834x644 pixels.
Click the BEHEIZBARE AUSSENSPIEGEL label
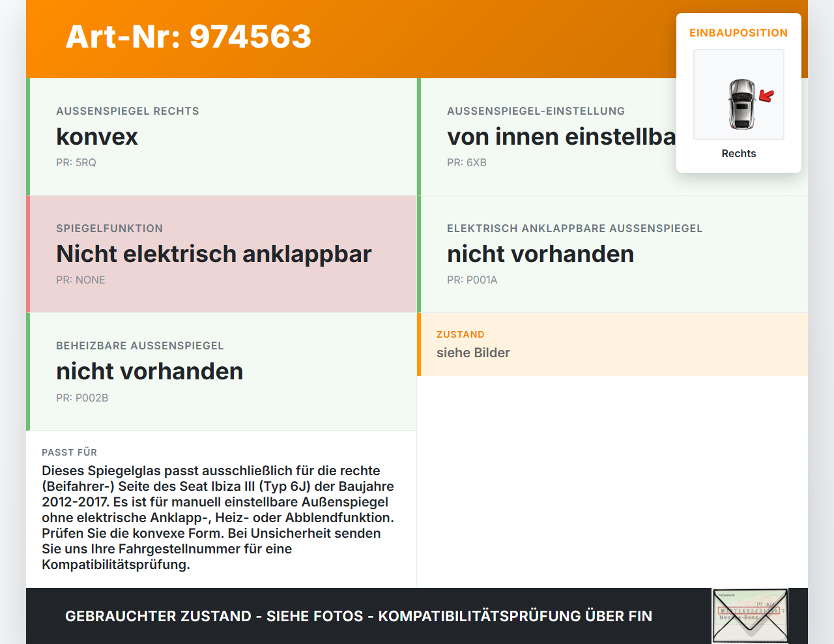[140, 345]
